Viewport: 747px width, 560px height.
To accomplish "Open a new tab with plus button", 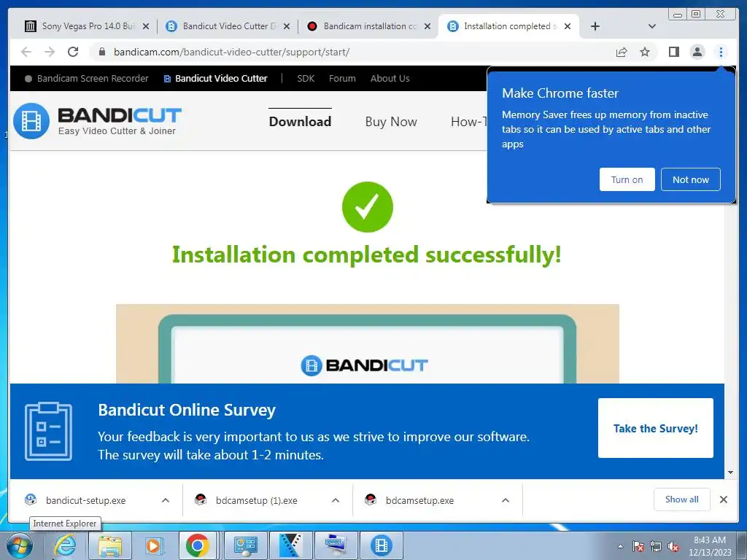I will click(595, 26).
